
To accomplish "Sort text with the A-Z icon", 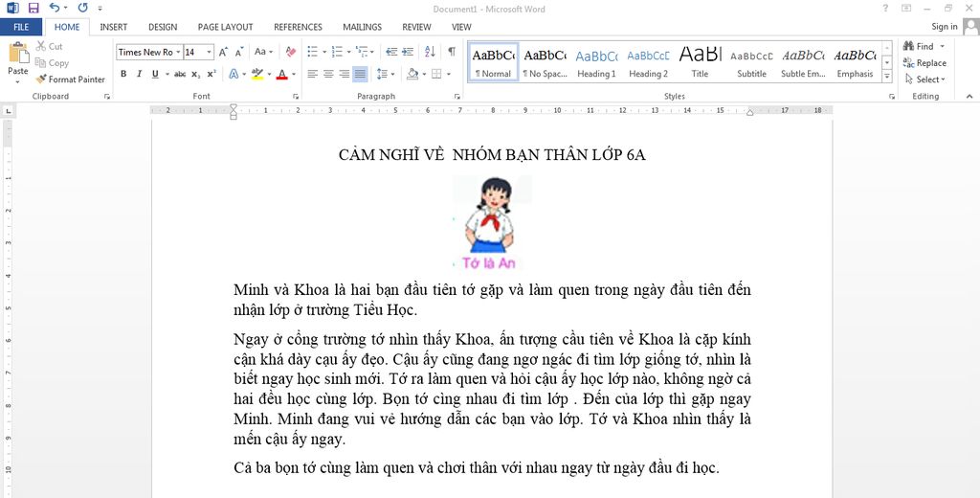I will [x=430, y=52].
